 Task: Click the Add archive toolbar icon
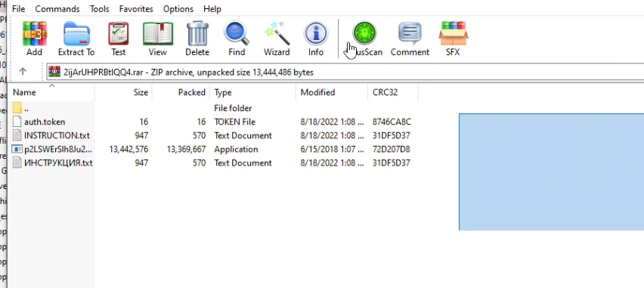point(35,34)
